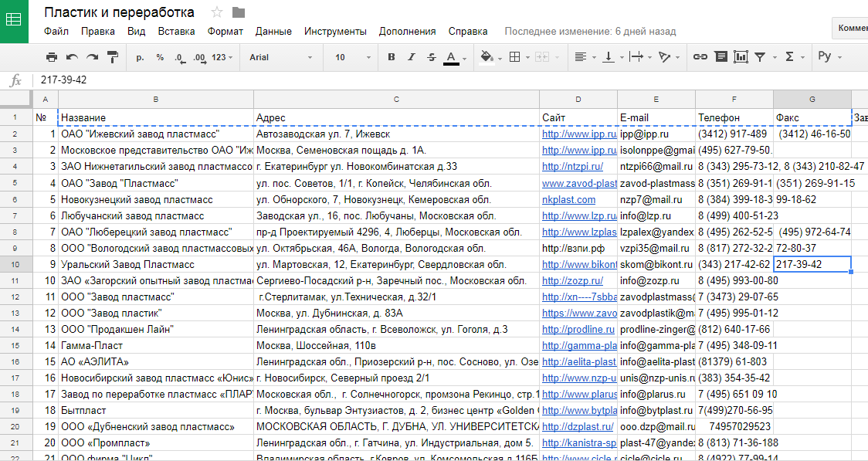Open the Правка menu
The height and width of the screenshot is (461, 868).
point(98,32)
